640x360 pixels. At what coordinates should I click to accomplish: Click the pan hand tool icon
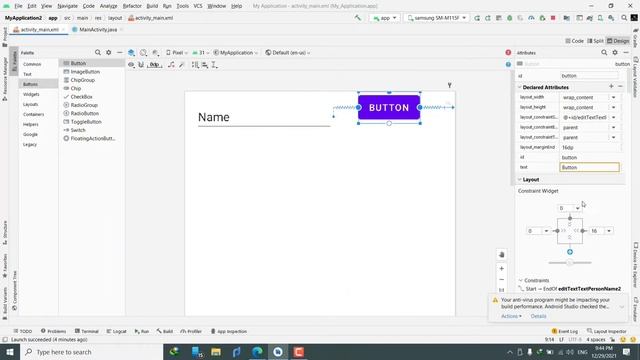[502, 255]
